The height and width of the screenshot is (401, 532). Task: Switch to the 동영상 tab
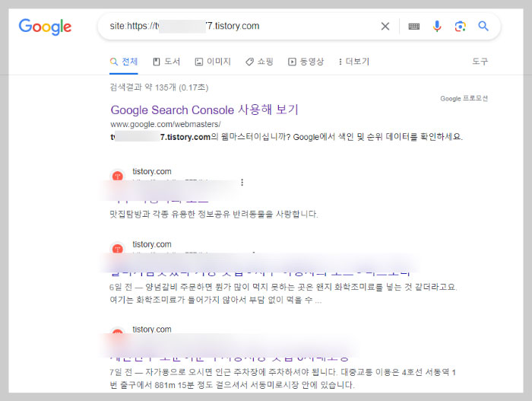(306, 62)
